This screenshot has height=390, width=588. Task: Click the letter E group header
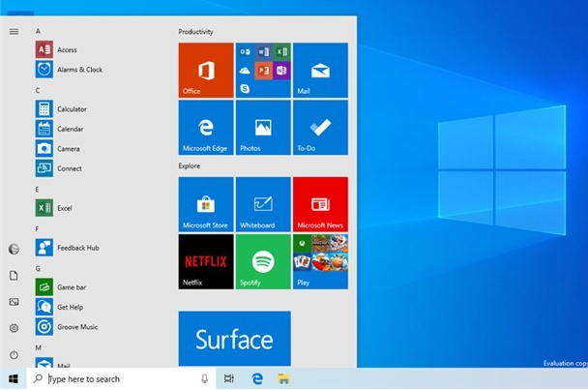click(x=37, y=189)
